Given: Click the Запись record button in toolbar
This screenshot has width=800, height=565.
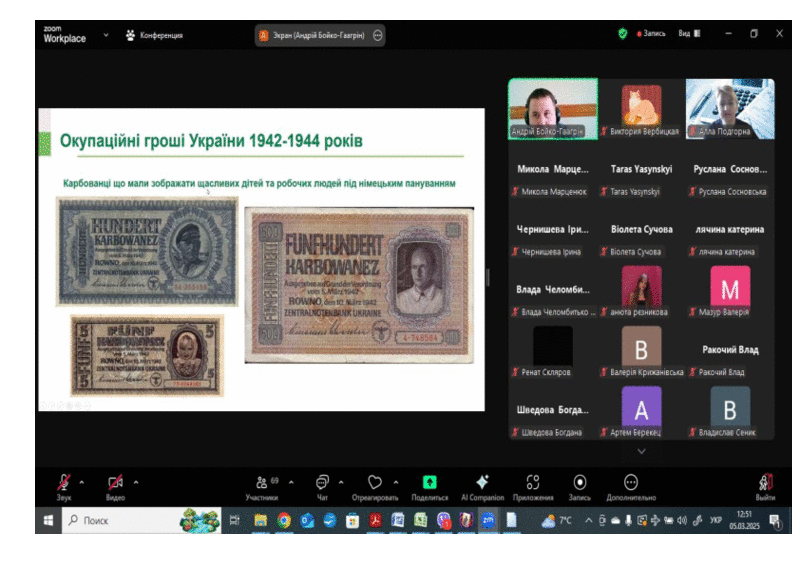Looking at the screenshot, I should (x=580, y=487).
